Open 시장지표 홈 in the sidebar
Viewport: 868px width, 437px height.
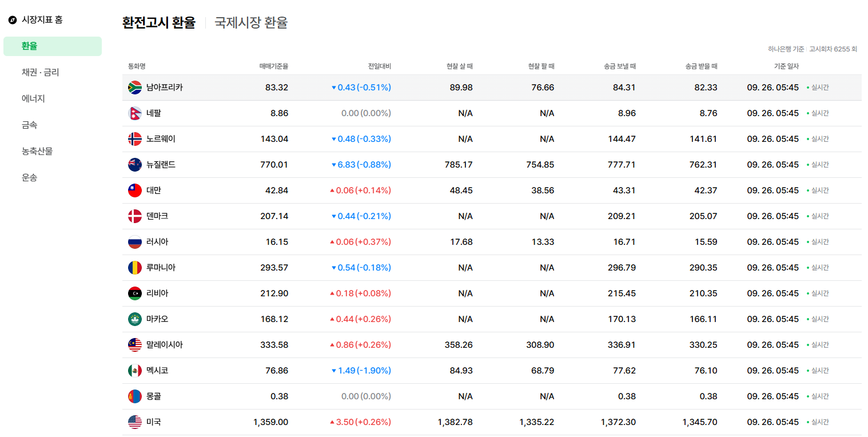pos(42,20)
